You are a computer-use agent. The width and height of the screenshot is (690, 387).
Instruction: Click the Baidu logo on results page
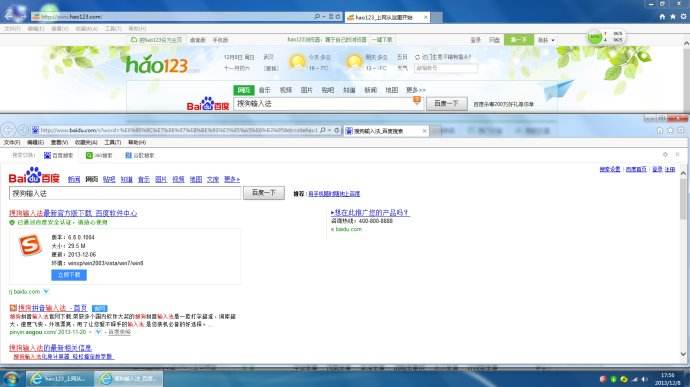pyautogui.click(x=34, y=176)
